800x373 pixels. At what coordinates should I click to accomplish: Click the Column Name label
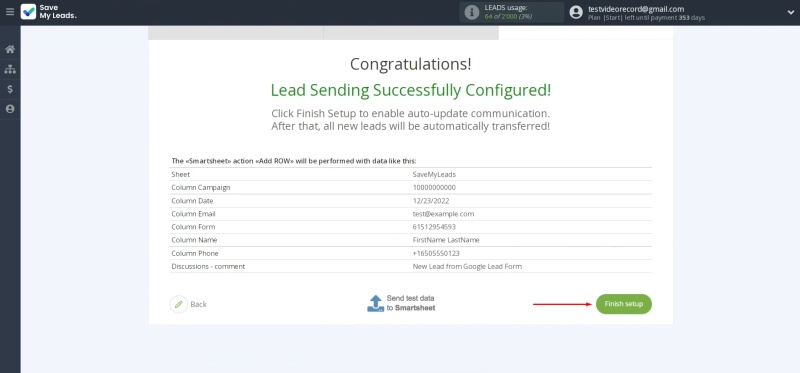pyautogui.click(x=194, y=240)
